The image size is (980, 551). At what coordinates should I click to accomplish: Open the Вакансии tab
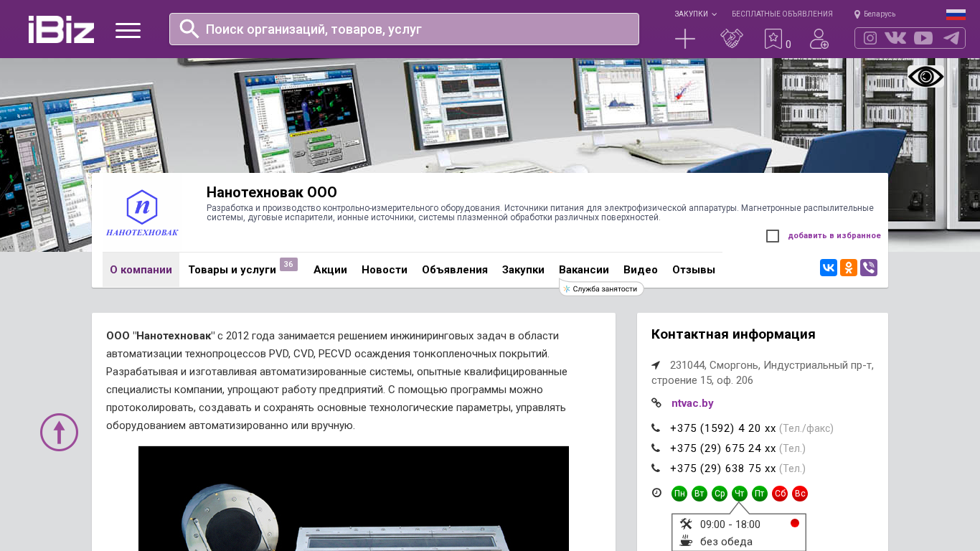[x=584, y=270]
